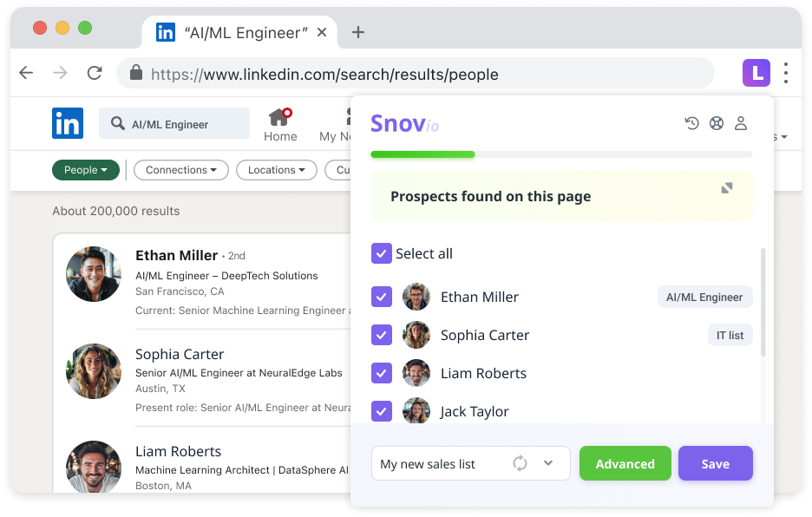Open Snov.io history via clock icon
This screenshot has height=517, width=812.
691,123
